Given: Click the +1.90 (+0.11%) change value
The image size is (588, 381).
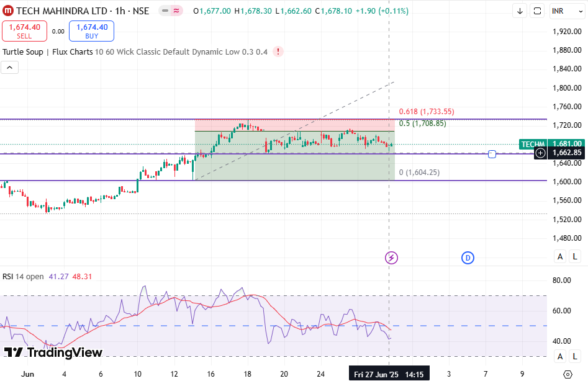Looking at the screenshot, I should 382,11.
